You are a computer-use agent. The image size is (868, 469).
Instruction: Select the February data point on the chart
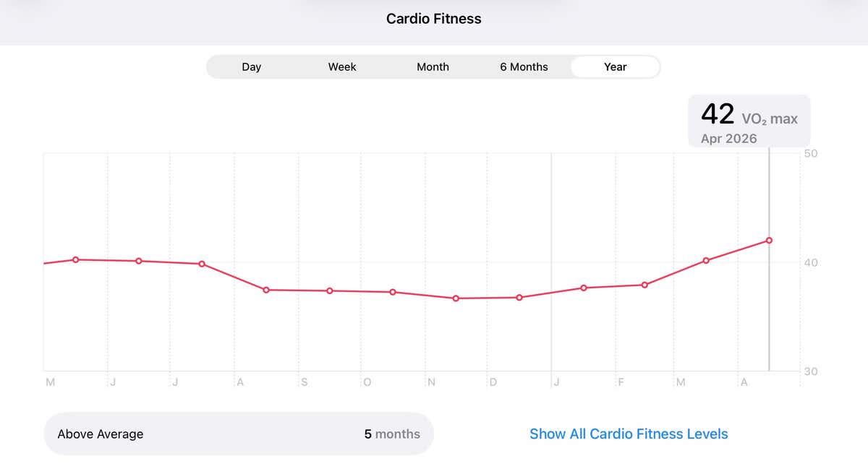(x=644, y=285)
